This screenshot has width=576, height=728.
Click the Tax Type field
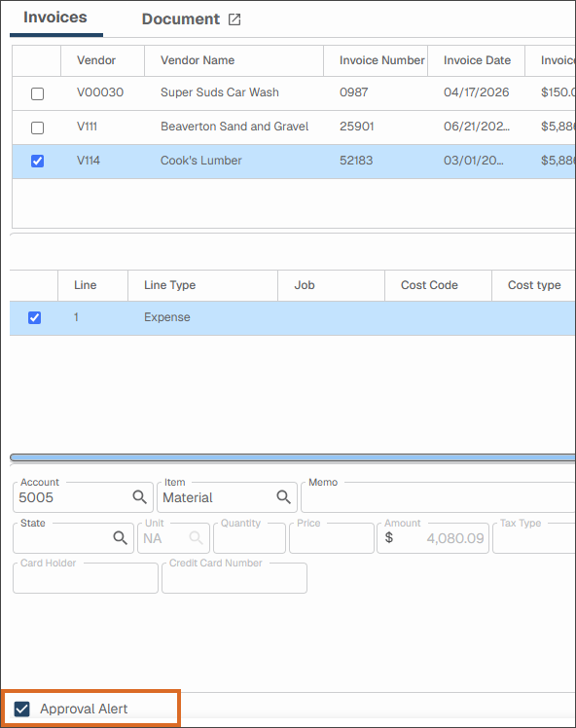click(x=534, y=538)
